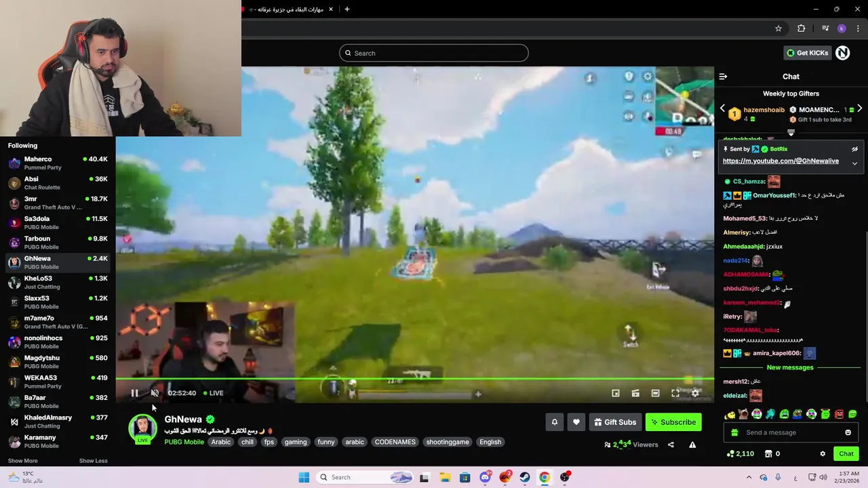Image resolution: width=868 pixels, height=488 pixels.
Task: Expand the pinned message chevron
Action: pos(854,163)
